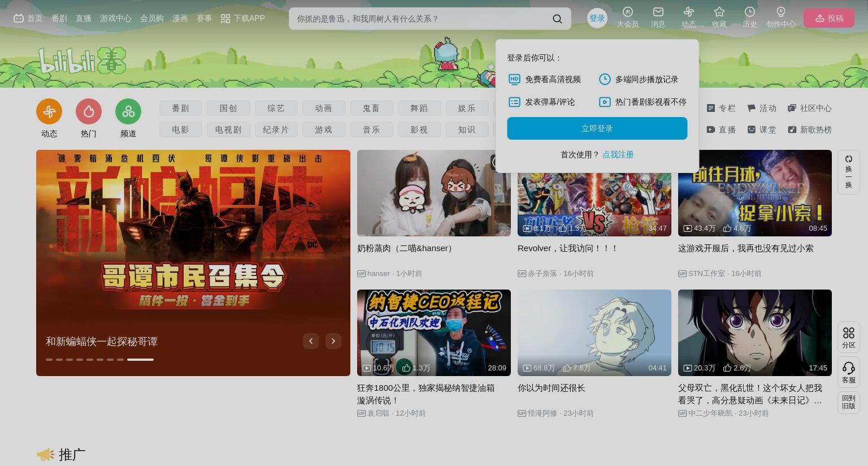Screen dimensions: 868x466
Task: Select the active carousel indicator bar
Action: (140, 360)
